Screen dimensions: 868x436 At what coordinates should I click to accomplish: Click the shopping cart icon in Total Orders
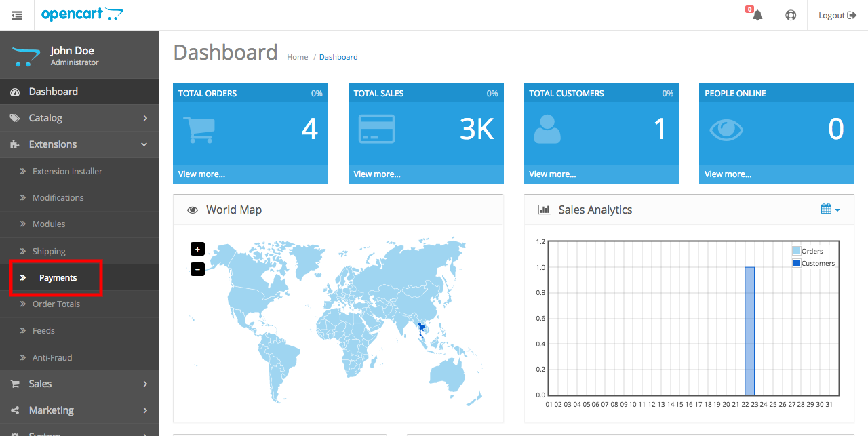point(199,129)
